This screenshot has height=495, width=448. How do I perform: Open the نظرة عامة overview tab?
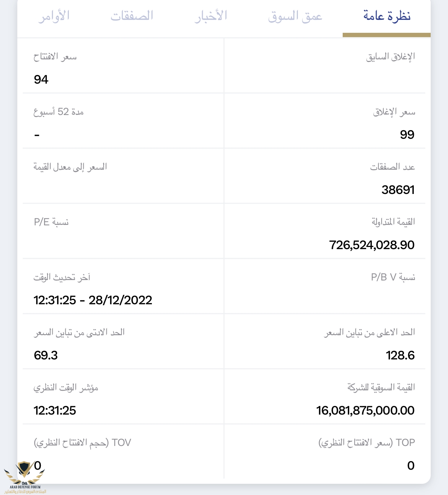(x=387, y=16)
